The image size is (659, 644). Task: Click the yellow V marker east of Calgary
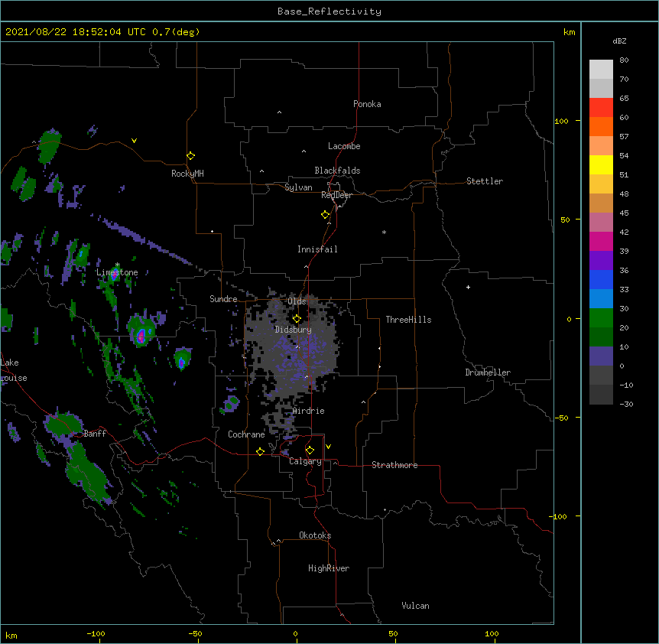click(x=328, y=447)
